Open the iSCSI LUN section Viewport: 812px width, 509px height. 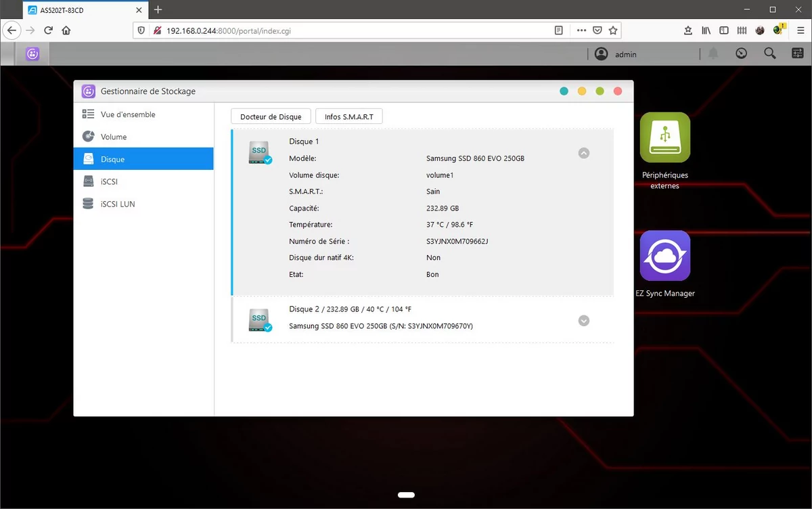[x=143, y=204]
